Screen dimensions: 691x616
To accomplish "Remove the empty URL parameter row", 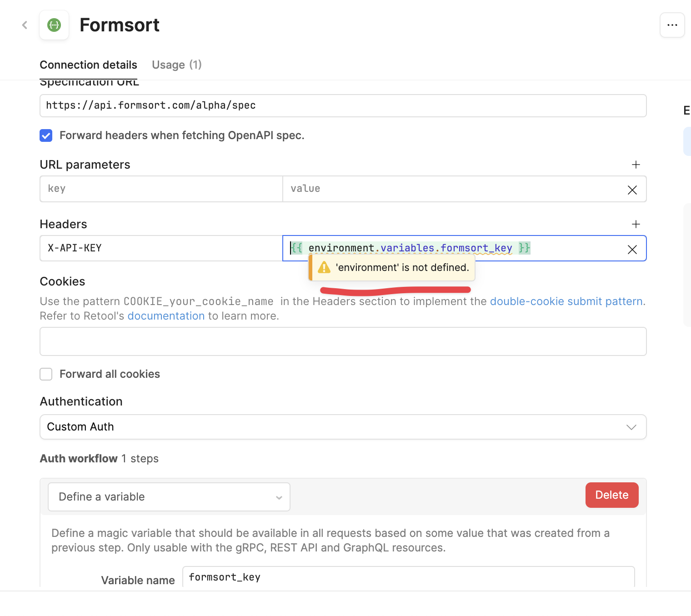I will click(632, 190).
